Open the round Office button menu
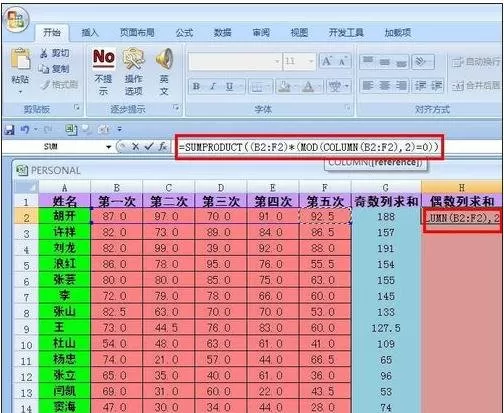This screenshot has height=413, width=504. click(x=15, y=19)
